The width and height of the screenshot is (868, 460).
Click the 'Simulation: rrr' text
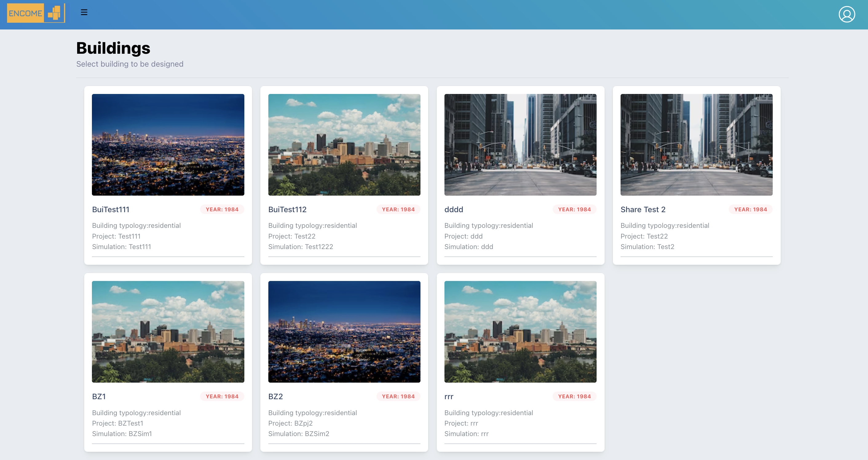[466, 433]
